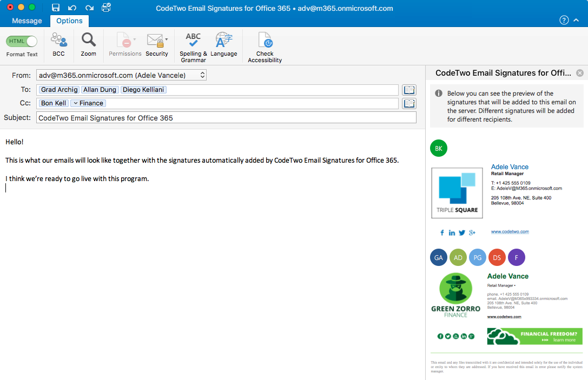Open the From account dropdown
The height and width of the screenshot is (380, 588).
pyautogui.click(x=121, y=75)
